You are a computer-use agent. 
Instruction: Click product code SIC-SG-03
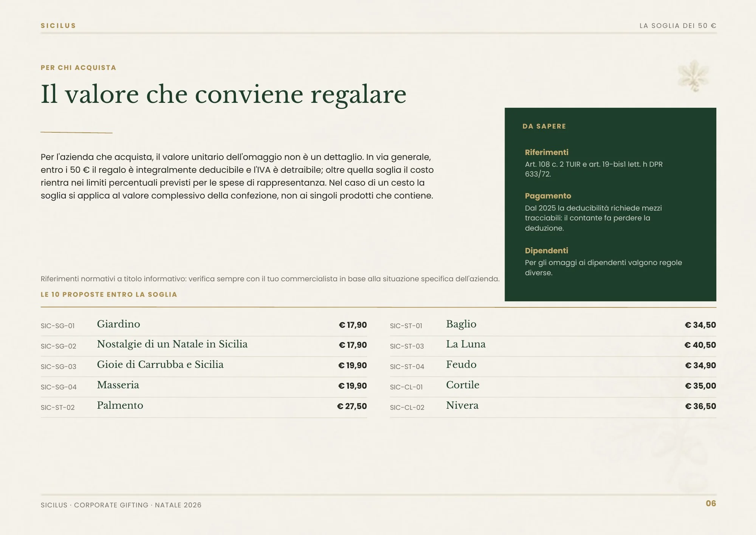pos(59,367)
